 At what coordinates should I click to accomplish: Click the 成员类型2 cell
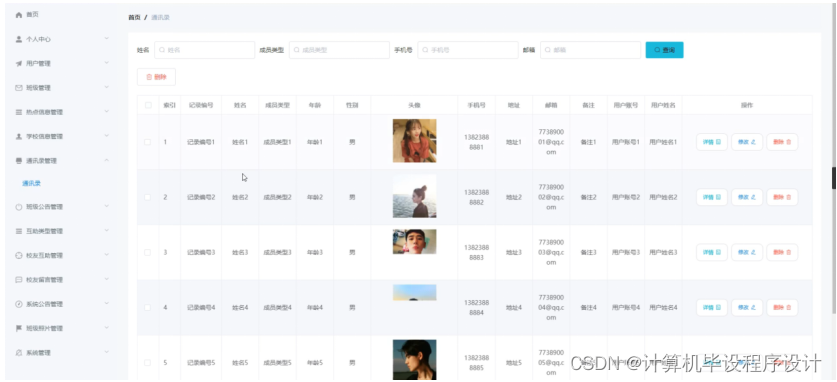pyautogui.click(x=278, y=197)
